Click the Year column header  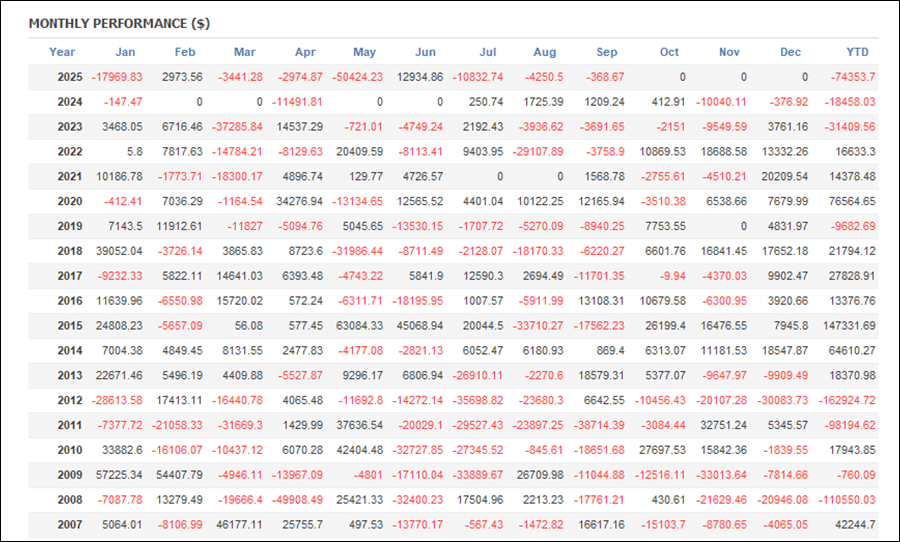pyautogui.click(x=62, y=52)
